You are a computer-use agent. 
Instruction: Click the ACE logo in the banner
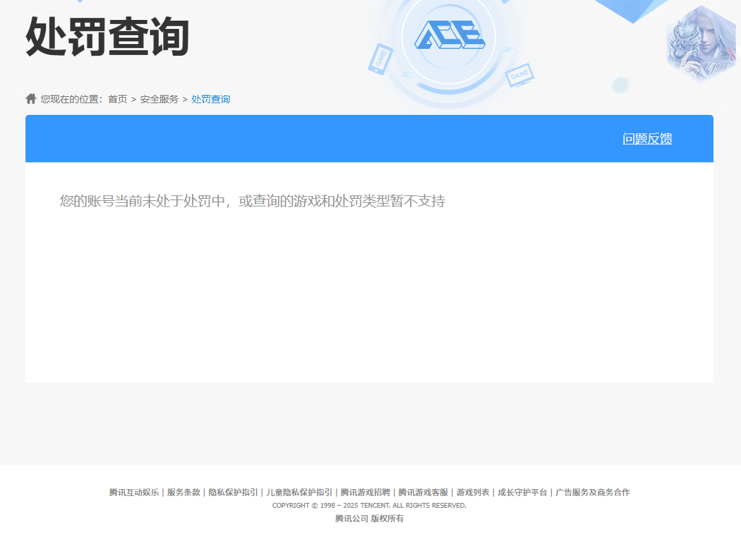[x=449, y=35]
